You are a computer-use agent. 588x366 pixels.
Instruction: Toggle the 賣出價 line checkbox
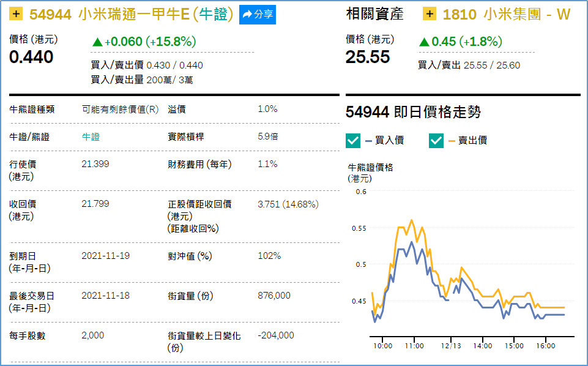[436, 141]
